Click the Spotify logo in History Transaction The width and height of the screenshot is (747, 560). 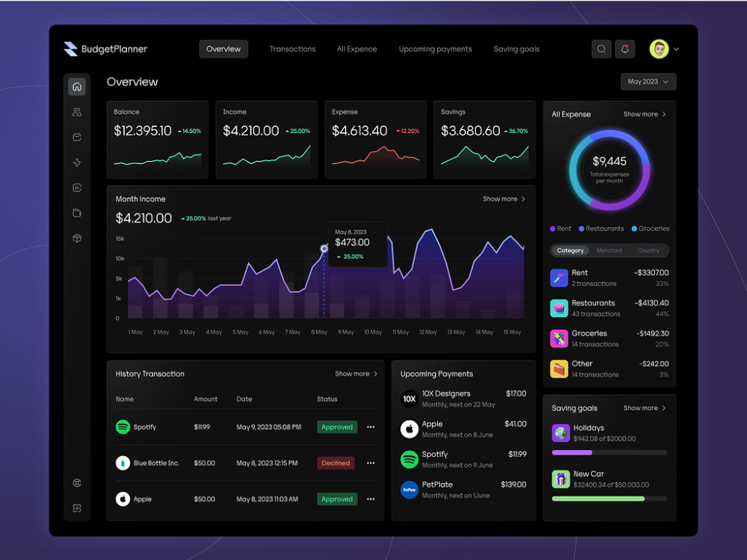click(x=123, y=426)
